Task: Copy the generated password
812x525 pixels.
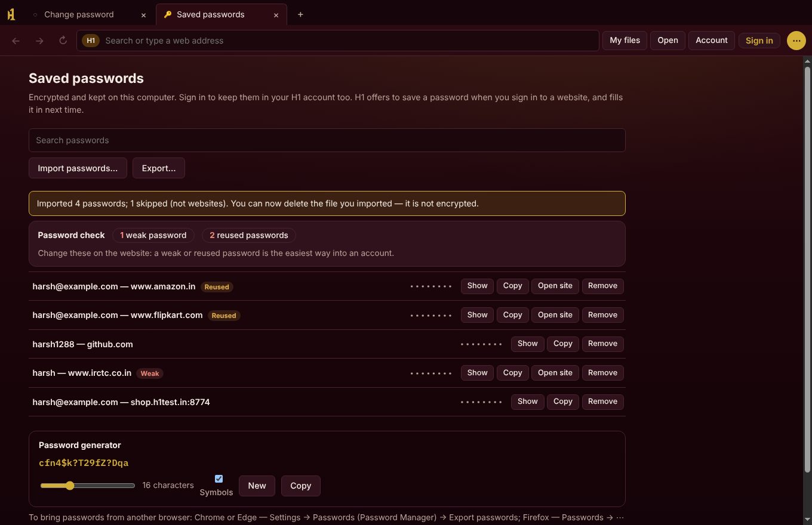Action: (x=300, y=486)
